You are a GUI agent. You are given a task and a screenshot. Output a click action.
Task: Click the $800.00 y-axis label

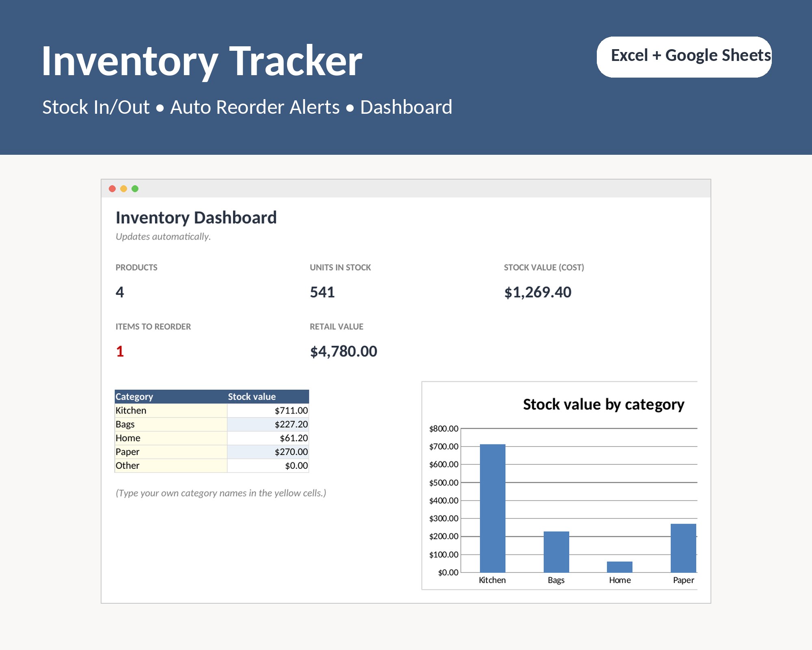pyautogui.click(x=444, y=429)
